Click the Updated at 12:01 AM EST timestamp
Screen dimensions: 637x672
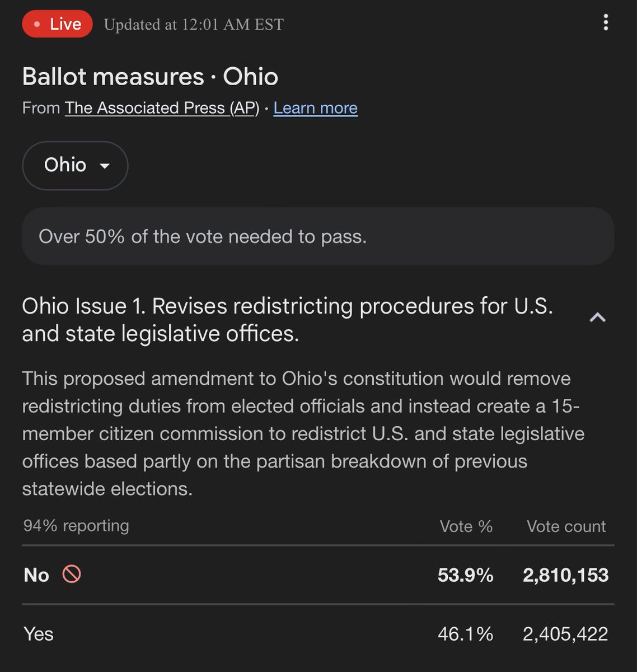click(194, 25)
